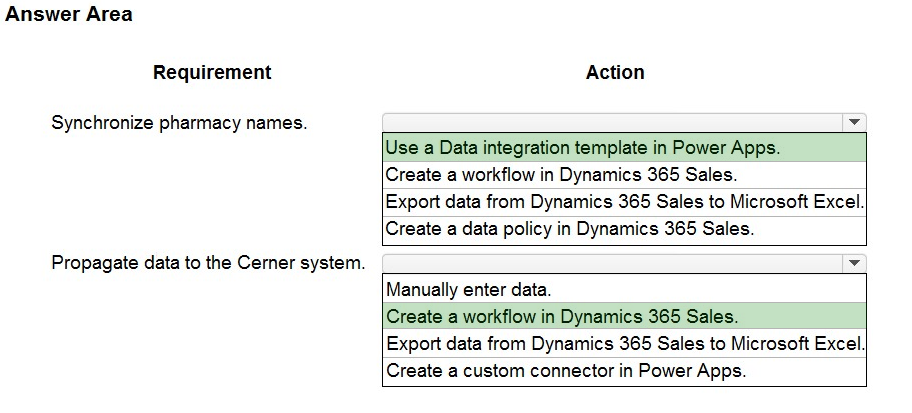Click the Action column header
Image resolution: width=912 pixels, height=413 pixels.
[x=615, y=72]
